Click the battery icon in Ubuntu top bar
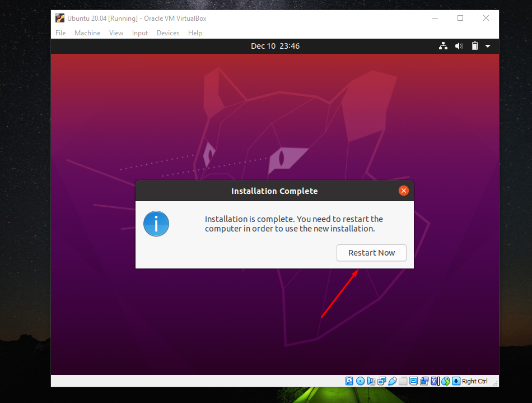Viewport: 532px width, 403px height. pyautogui.click(x=475, y=46)
